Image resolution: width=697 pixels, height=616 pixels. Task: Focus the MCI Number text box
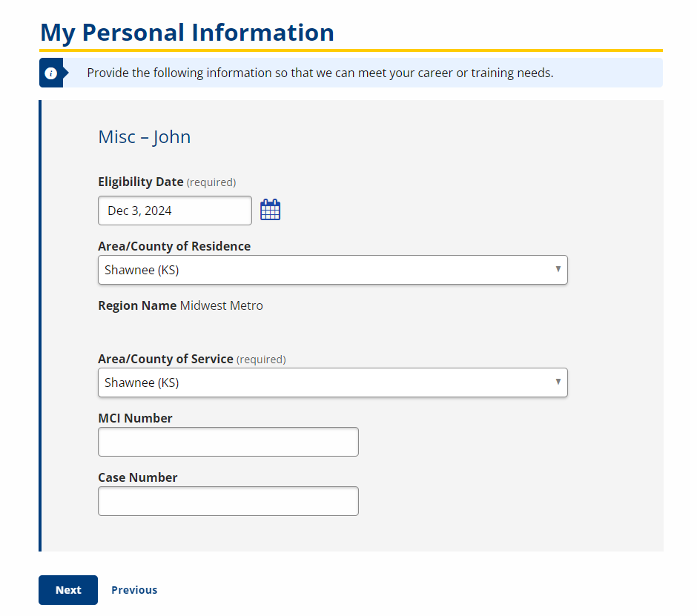[x=228, y=442]
